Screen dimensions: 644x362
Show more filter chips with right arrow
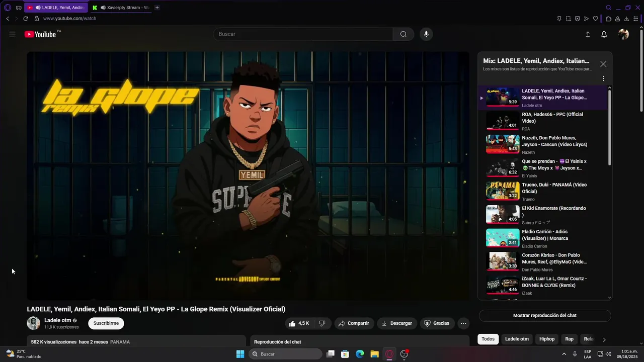tap(604, 339)
